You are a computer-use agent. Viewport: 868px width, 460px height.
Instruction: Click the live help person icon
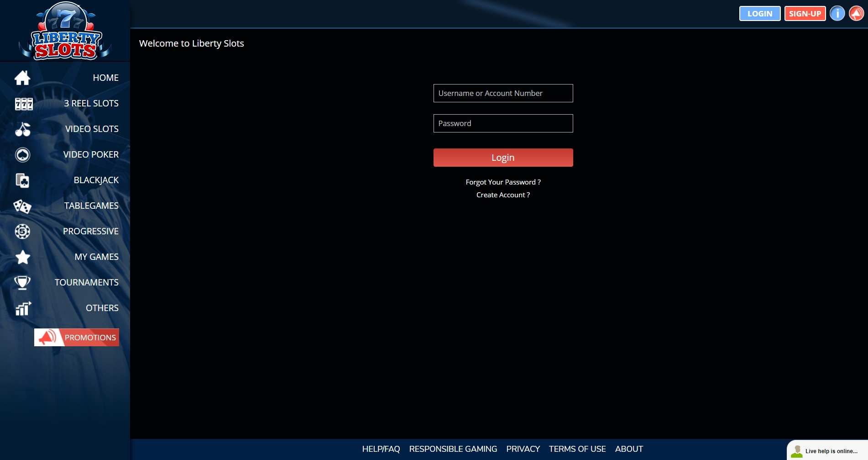coord(797,451)
